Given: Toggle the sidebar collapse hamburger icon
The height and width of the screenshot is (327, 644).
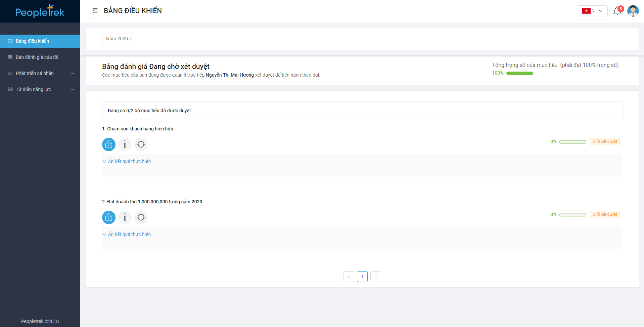Looking at the screenshot, I should tap(95, 11).
